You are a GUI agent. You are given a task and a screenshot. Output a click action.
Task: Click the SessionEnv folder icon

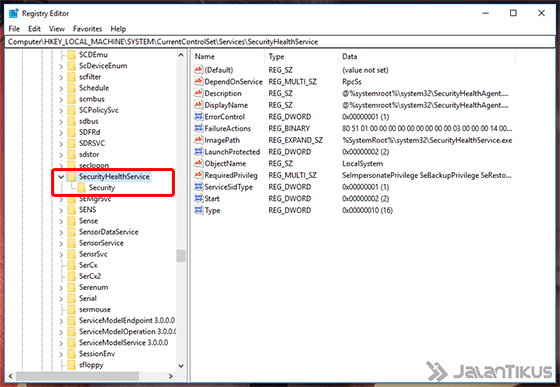pos(72,353)
